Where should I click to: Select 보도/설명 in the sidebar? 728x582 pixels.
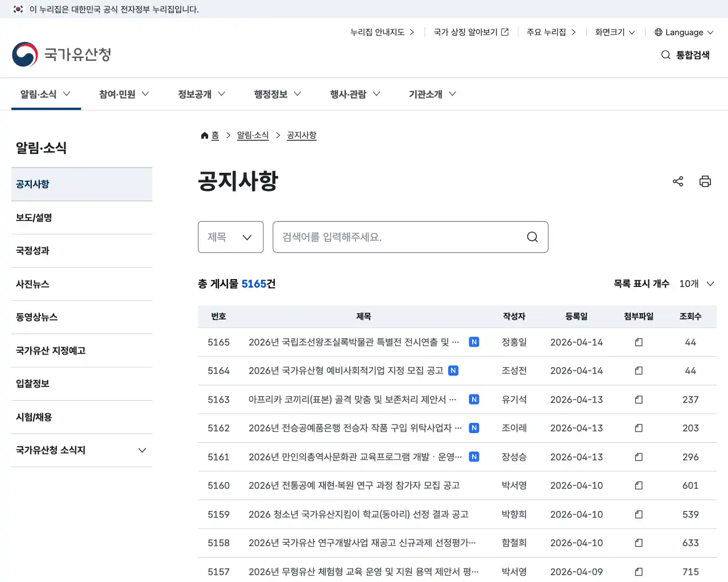click(82, 218)
